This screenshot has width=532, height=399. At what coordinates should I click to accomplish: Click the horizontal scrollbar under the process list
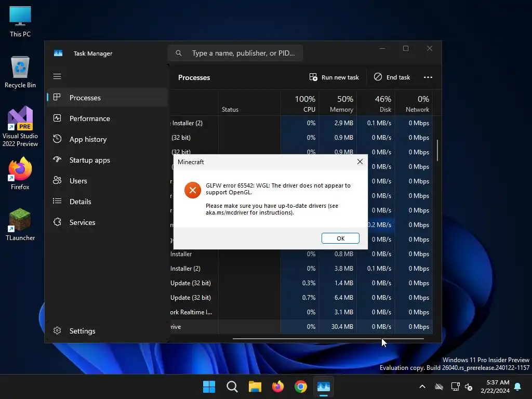point(328,339)
